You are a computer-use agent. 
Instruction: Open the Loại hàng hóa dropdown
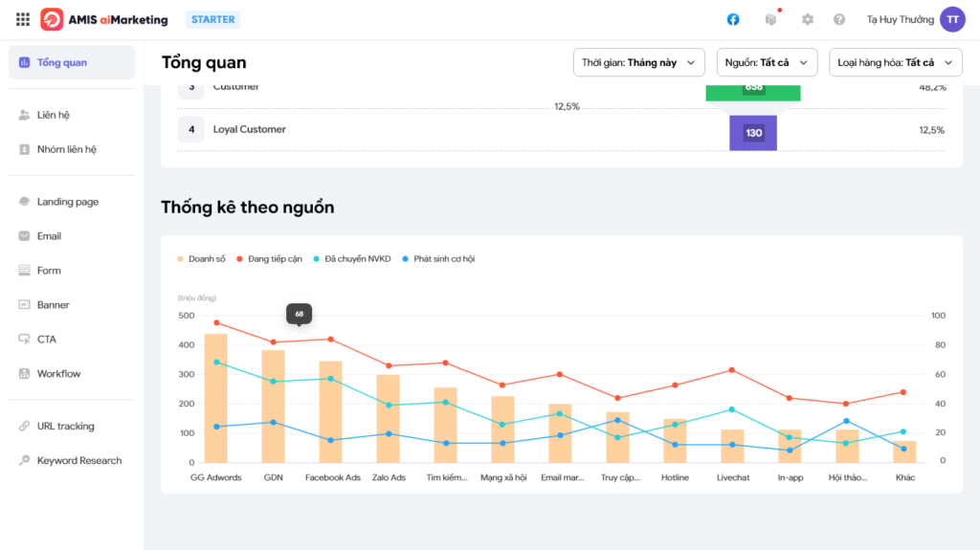895,62
